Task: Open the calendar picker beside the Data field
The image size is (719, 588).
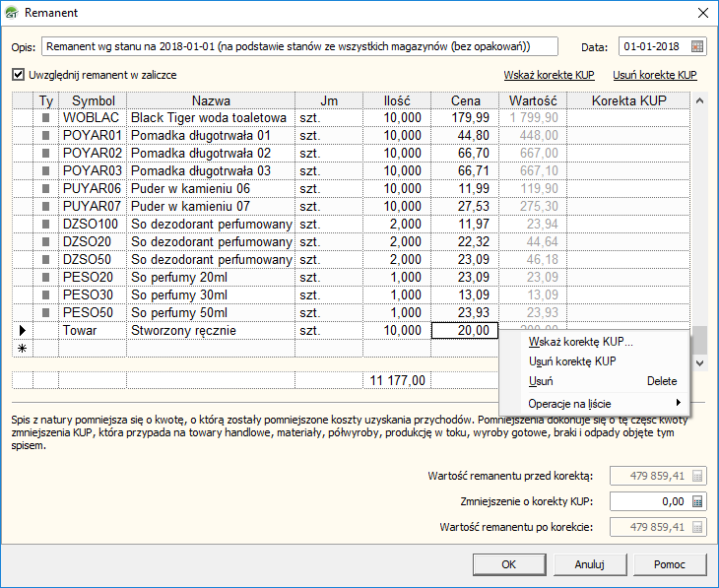Action: pos(697,46)
